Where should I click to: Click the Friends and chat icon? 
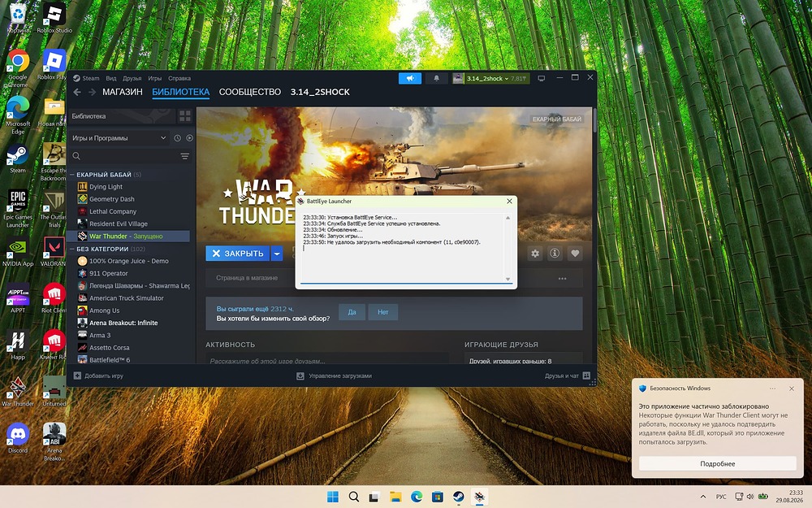586,376
